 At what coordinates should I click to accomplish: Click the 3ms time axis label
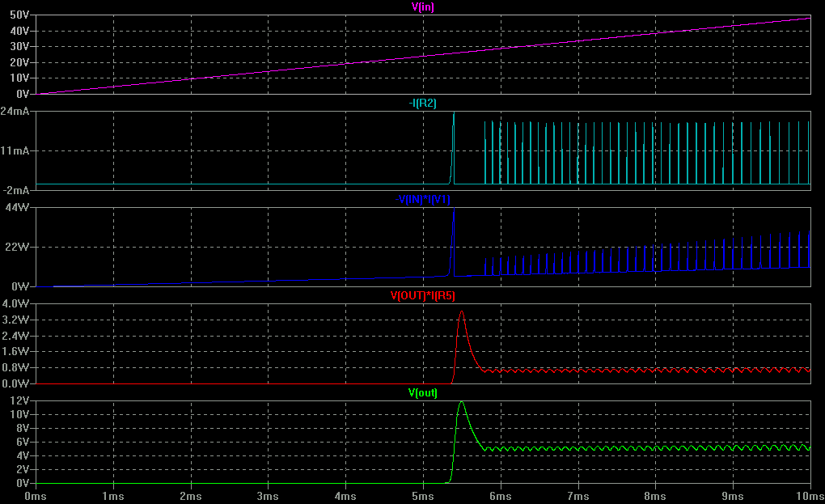point(268,496)
